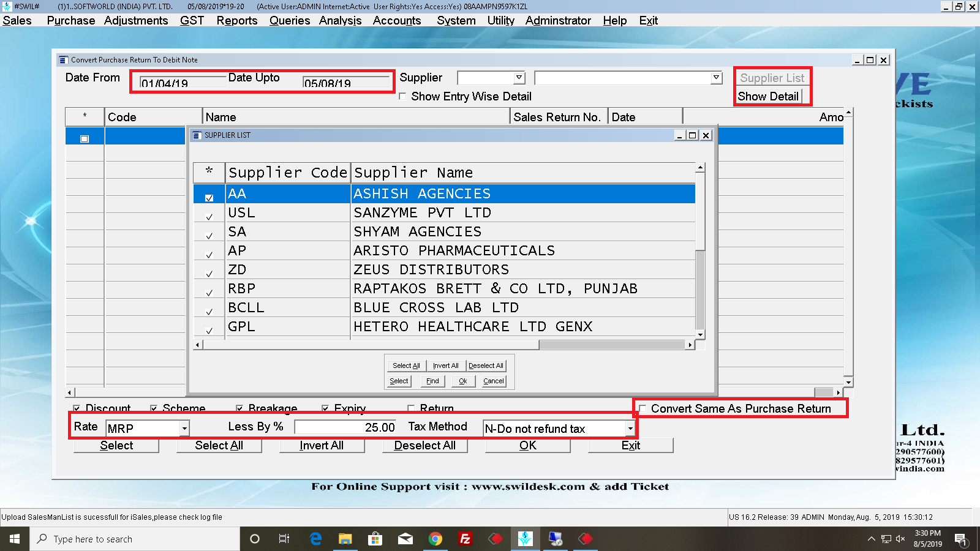Click Invert All in Supplier List
This screenshot has width=980, height=551.
point(446,365)
